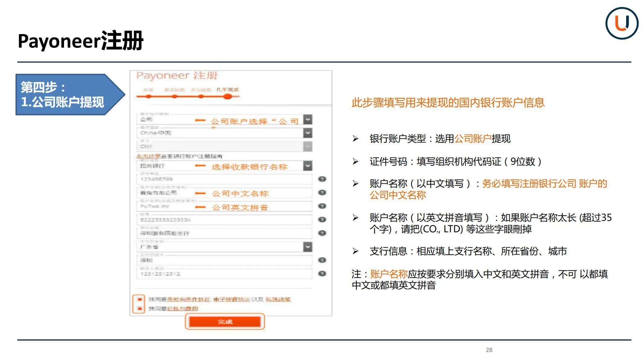The height and width of the screenshot is (362, 644).
Task: Click the help icon beside 证件号码 field
Action: tap(322, 179)
